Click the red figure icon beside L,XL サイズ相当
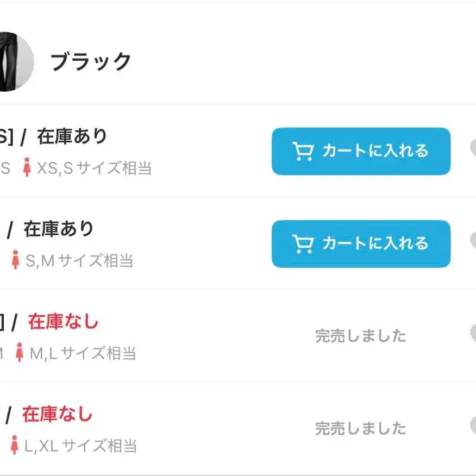The height and width of the screenshot is (476, 476). 15,446
